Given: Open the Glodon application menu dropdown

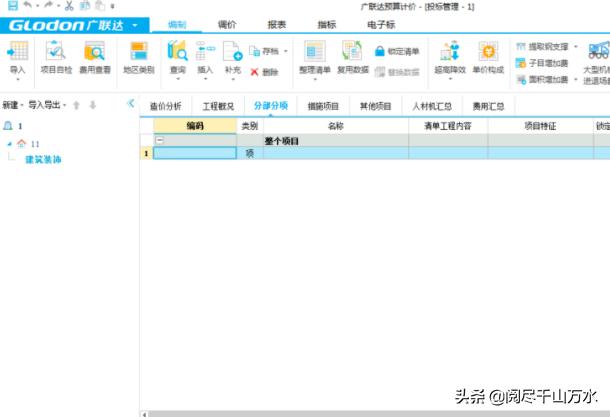Looking at the screenshot, I should (135, 25).
